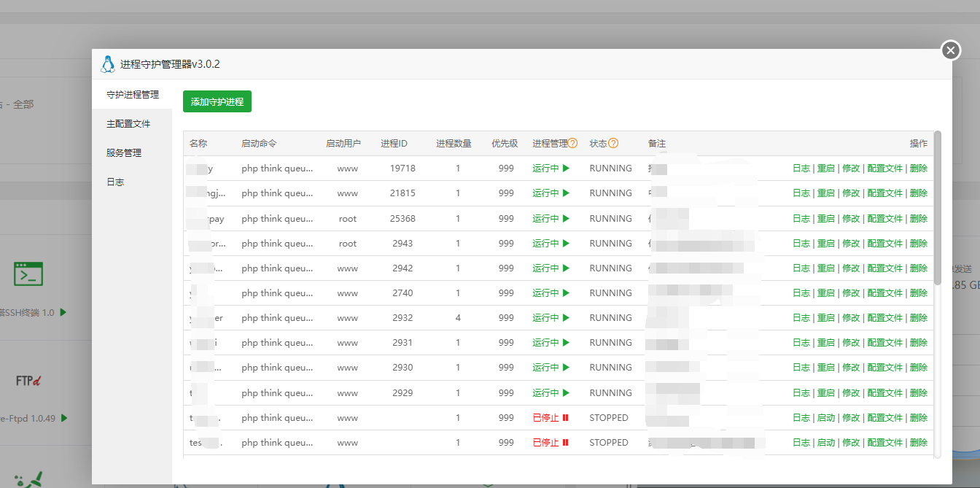Click play arrow next to SSH终端 1.0
980x488 pixels.
(63, 312)
